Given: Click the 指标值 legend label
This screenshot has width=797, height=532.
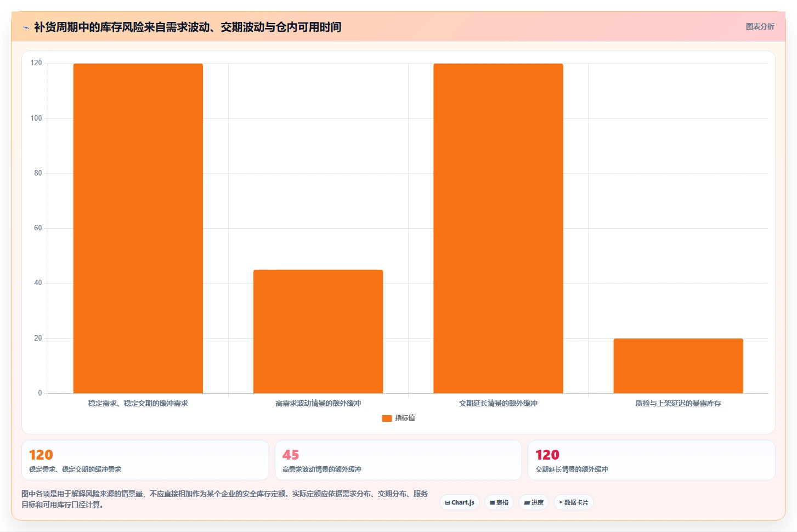Looking at the screenshot, I should (x=405, y=418).
